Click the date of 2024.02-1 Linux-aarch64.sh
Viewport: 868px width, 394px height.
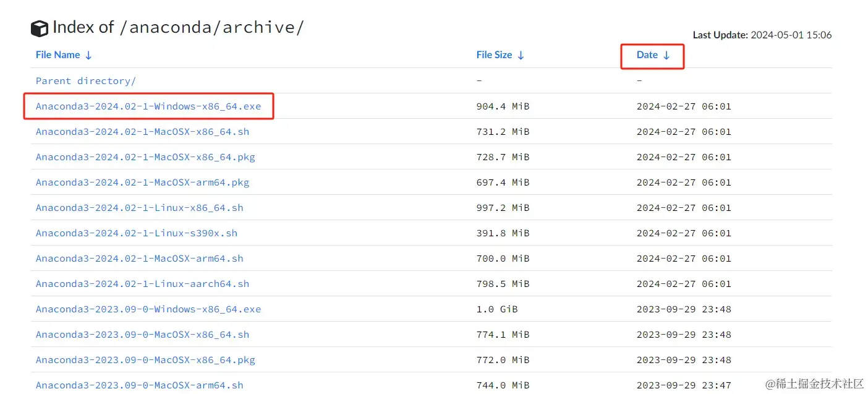pos(684,283)
